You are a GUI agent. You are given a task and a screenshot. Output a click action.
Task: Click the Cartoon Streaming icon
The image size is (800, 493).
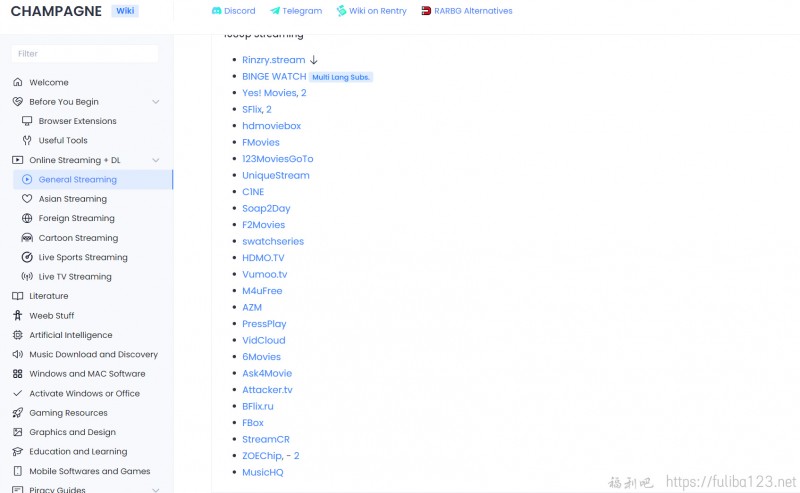pos(27,238)
